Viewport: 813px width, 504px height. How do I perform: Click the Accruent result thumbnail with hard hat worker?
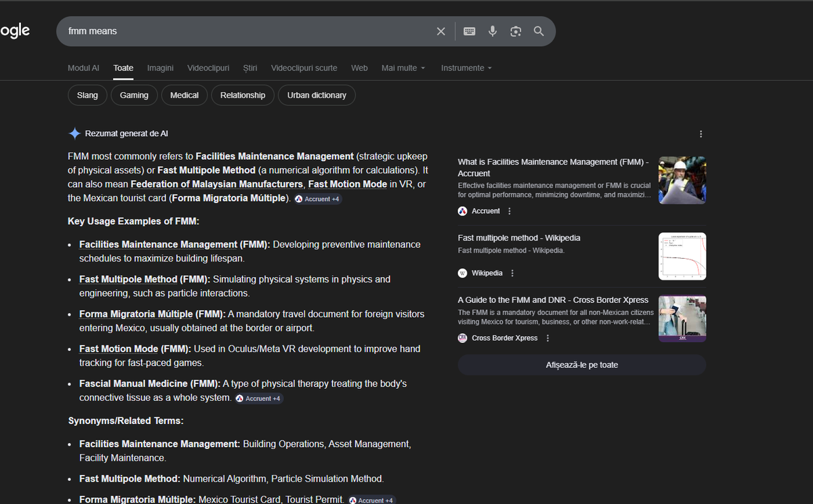[x=682, y=180]
